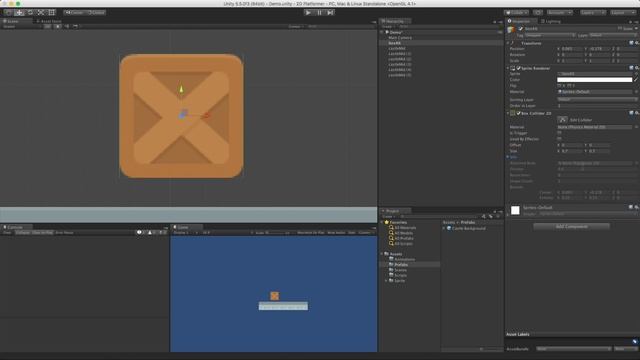Open the Account dropdown
Screen dimensions: 640x360
tap(560, 13)
